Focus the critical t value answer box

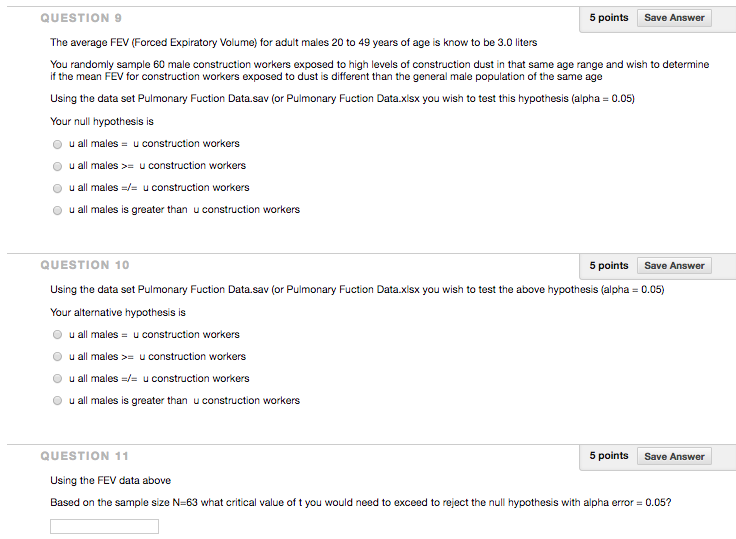click(104, 527)
